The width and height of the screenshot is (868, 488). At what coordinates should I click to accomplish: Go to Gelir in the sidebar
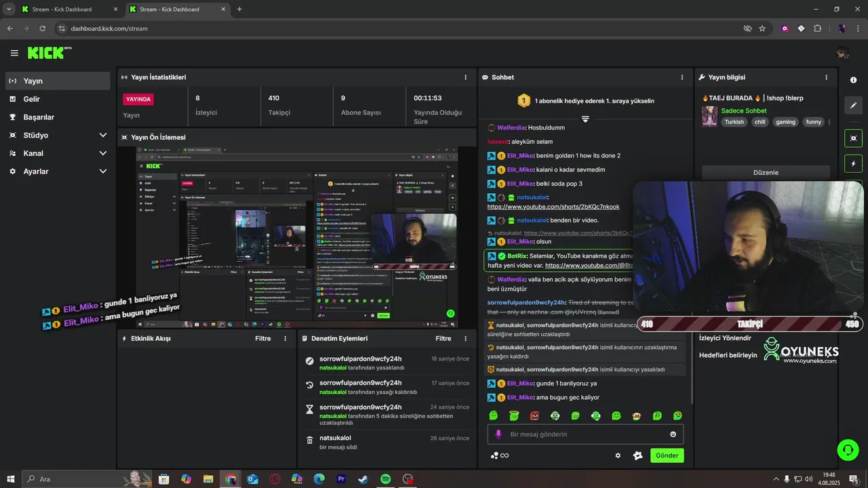click(58, 99)
